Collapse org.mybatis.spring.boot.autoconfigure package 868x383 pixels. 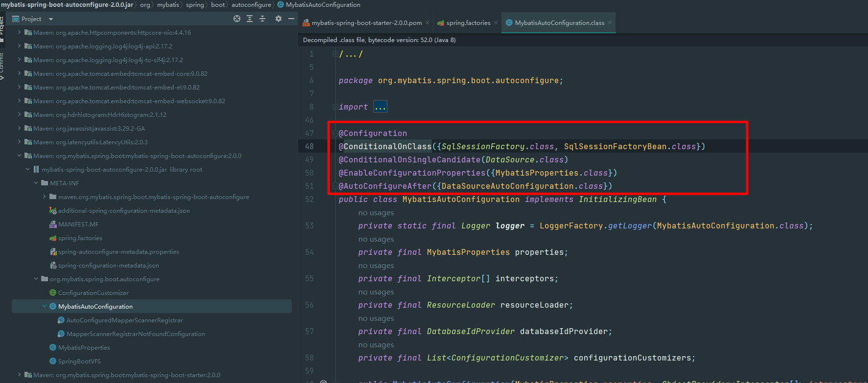tap(36, 279)
